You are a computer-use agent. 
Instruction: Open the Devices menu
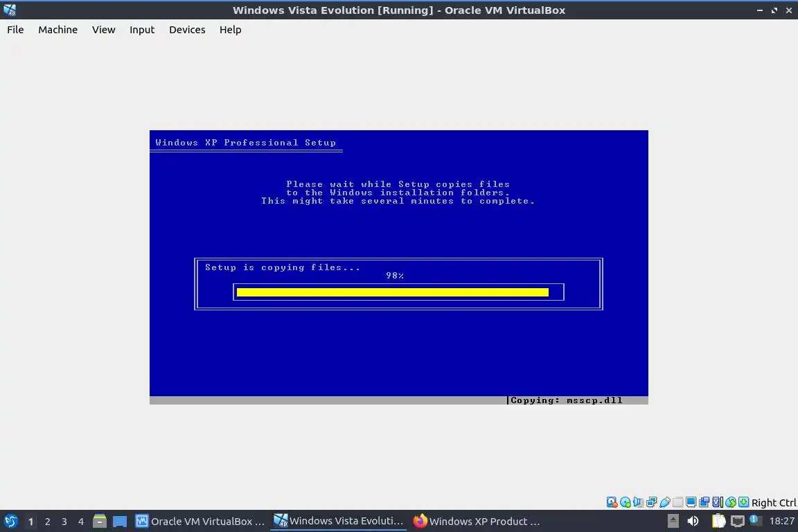pos(187,30)
